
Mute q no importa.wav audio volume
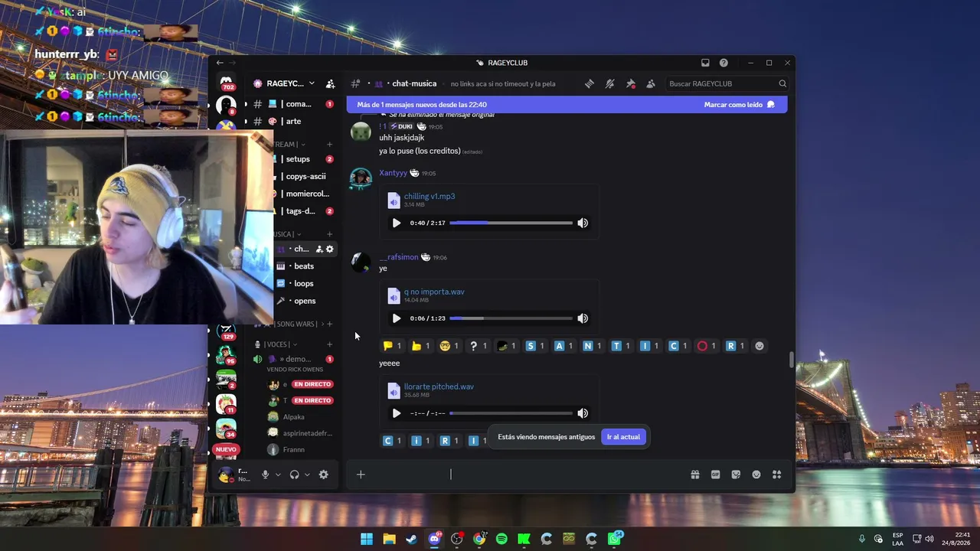click(x=583, y=318)
